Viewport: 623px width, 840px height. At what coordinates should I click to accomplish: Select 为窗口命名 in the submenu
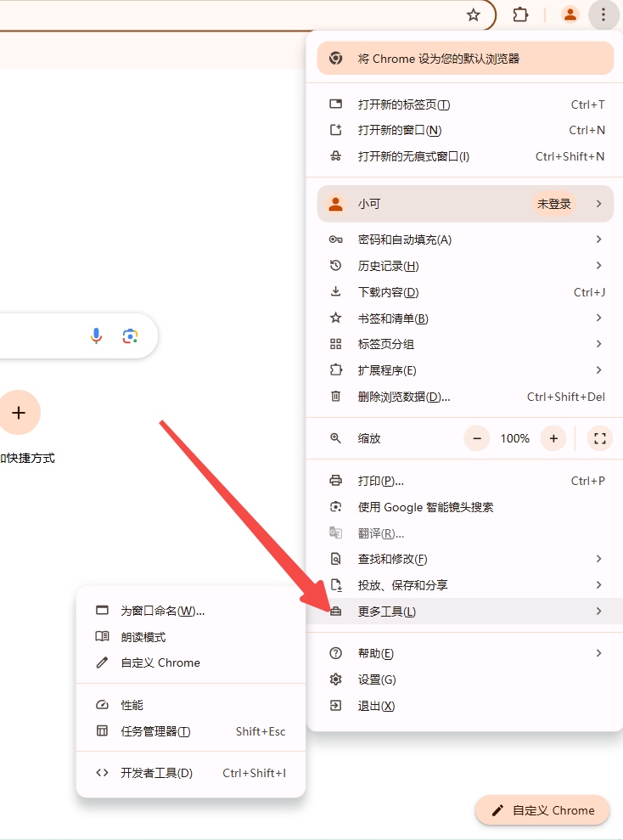[191, 611]
